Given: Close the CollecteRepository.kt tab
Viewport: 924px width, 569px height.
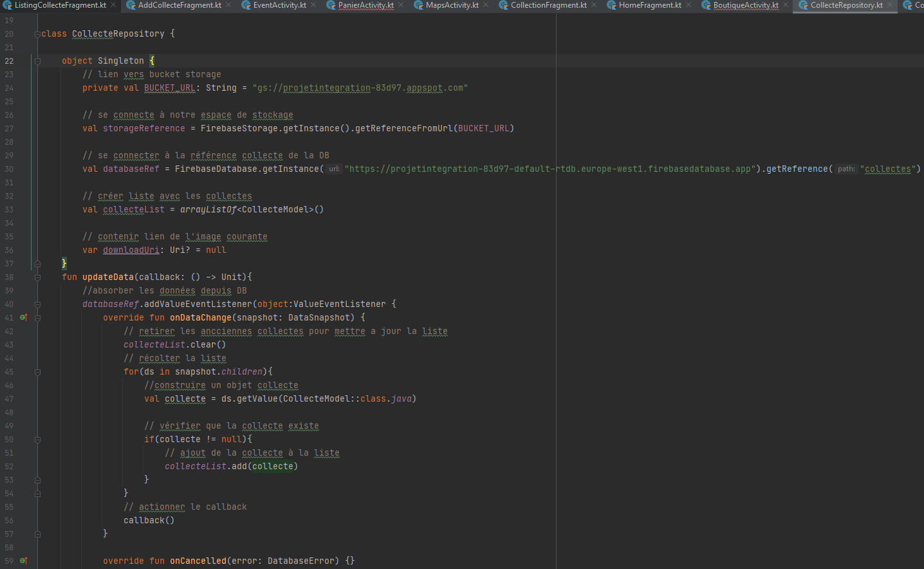Looking at the screenshot, I should 890,5.
